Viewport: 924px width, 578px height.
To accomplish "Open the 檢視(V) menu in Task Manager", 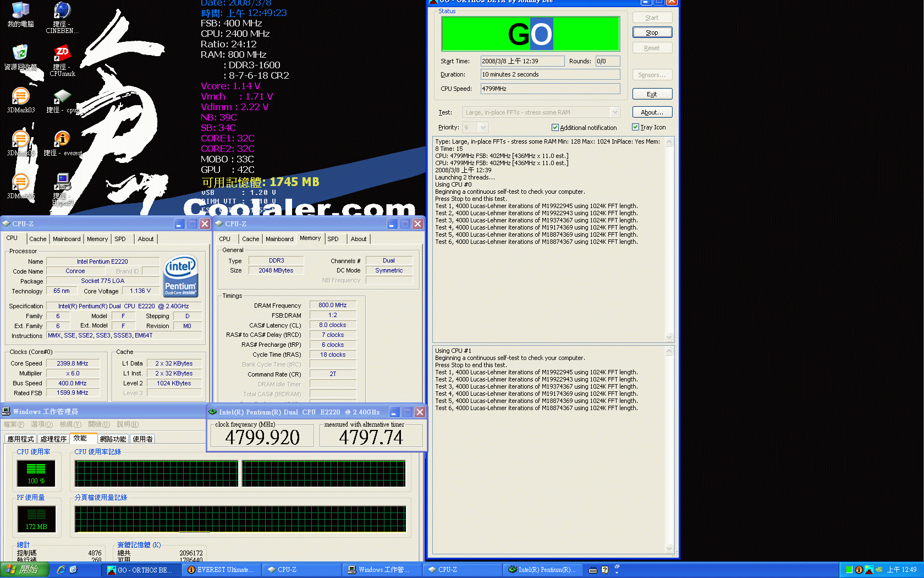I will coord(70,424).
